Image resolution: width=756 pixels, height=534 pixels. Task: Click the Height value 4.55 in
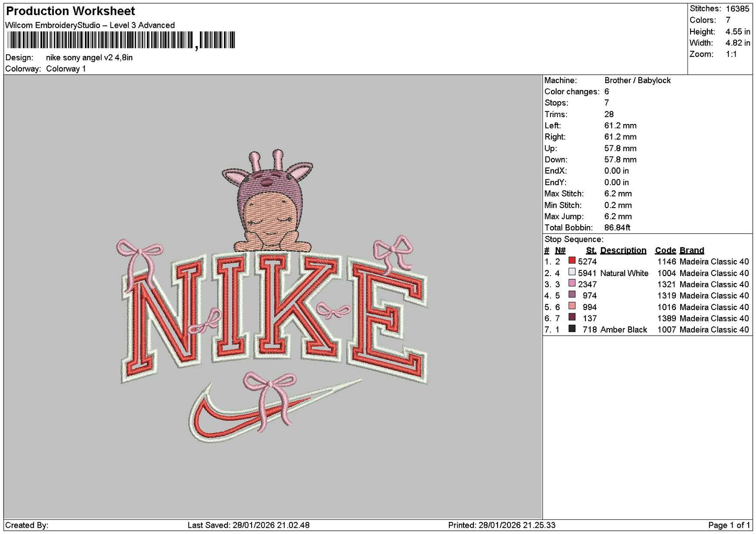pos(738,31)
